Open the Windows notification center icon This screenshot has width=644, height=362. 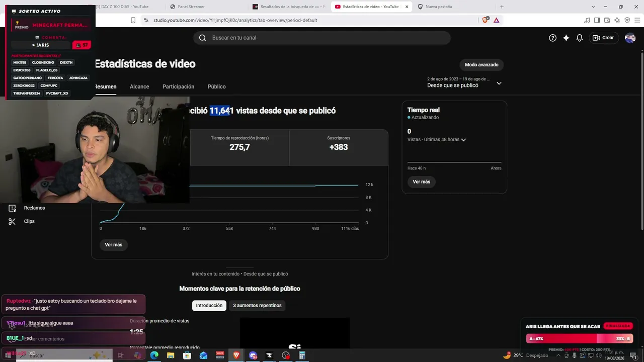click(x=633, y=355)
